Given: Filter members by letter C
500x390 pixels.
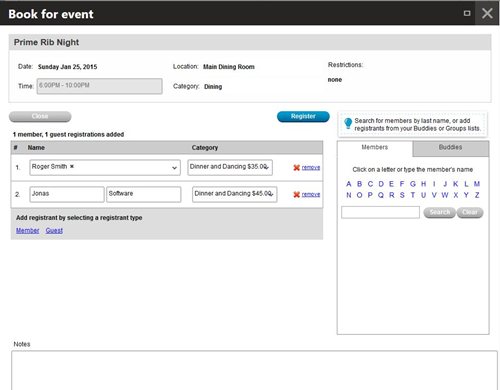Looking at the screenshot, I should point(370,184).
